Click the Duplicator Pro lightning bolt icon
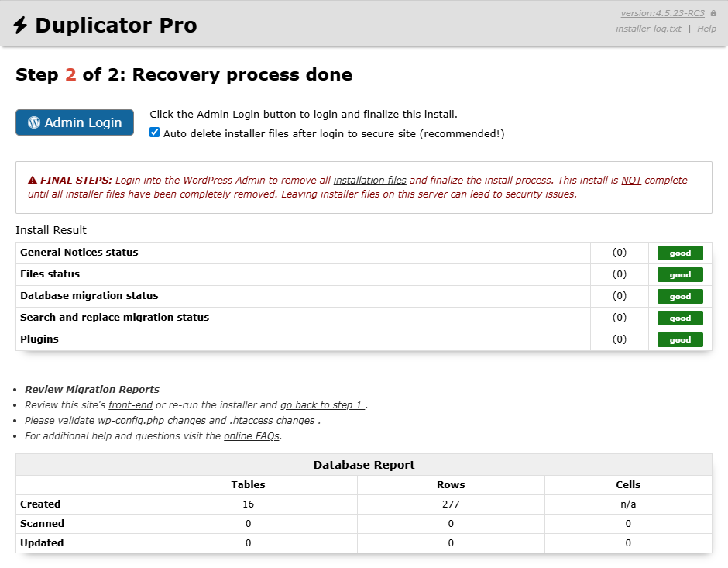728x568 pixels. pyautogui.click(x=21, y=26)
